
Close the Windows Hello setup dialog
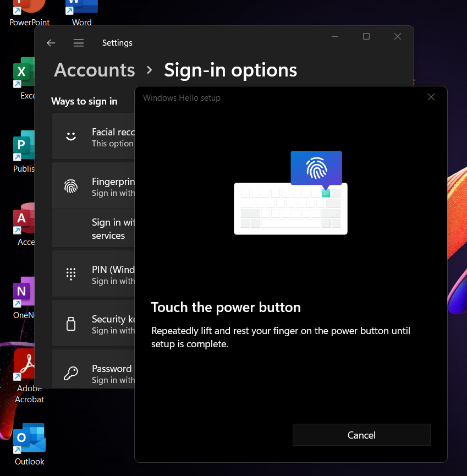pos(431,97)
